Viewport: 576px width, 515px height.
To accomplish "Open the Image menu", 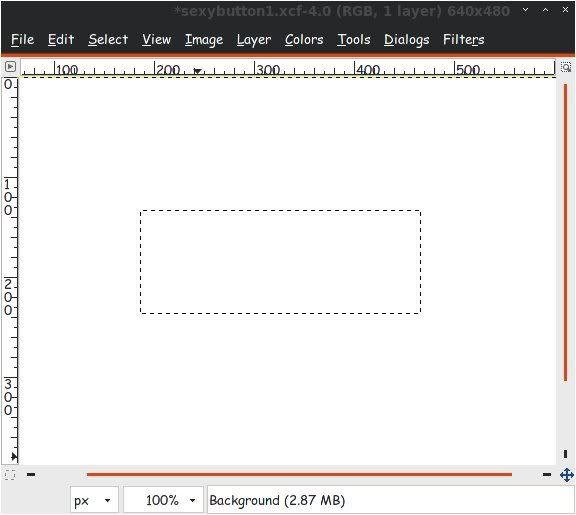I will point(204,40).
